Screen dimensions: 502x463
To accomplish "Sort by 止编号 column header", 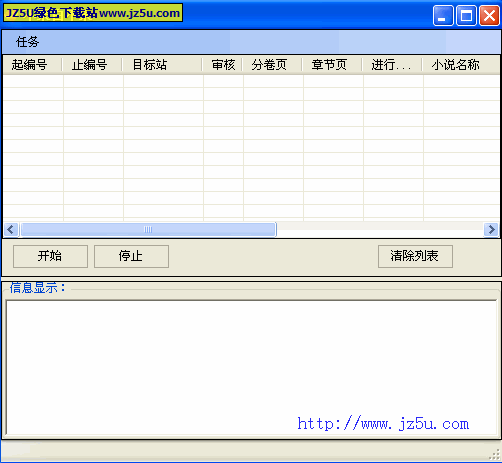I will [92, 65].
